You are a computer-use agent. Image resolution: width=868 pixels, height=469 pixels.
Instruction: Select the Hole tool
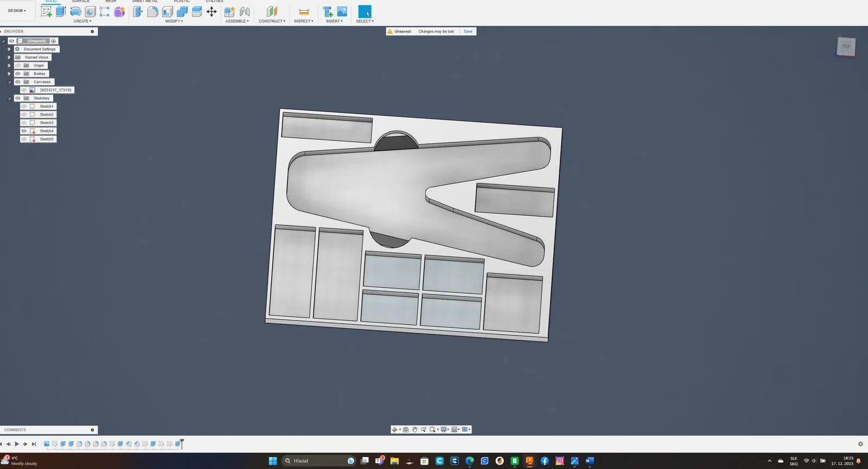point(90,11)
